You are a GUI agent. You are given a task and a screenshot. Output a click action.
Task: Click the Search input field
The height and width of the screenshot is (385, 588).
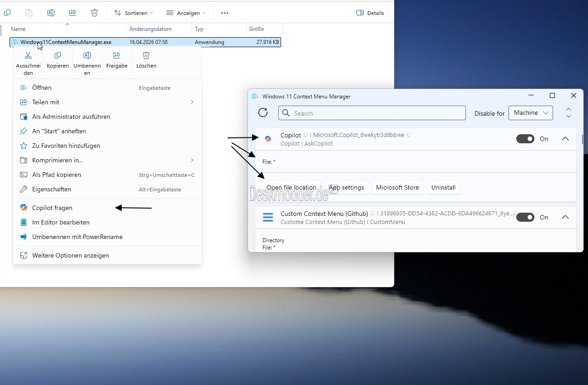coord(372,113)
